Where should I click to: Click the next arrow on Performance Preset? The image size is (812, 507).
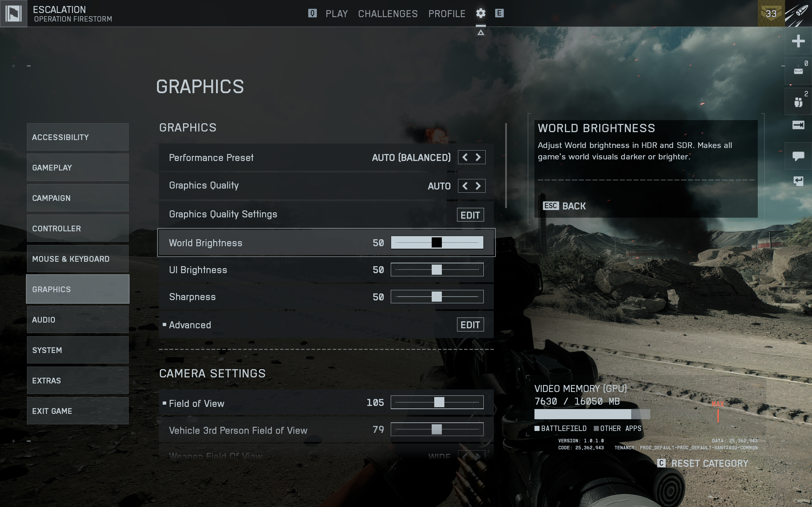point(478,157)
